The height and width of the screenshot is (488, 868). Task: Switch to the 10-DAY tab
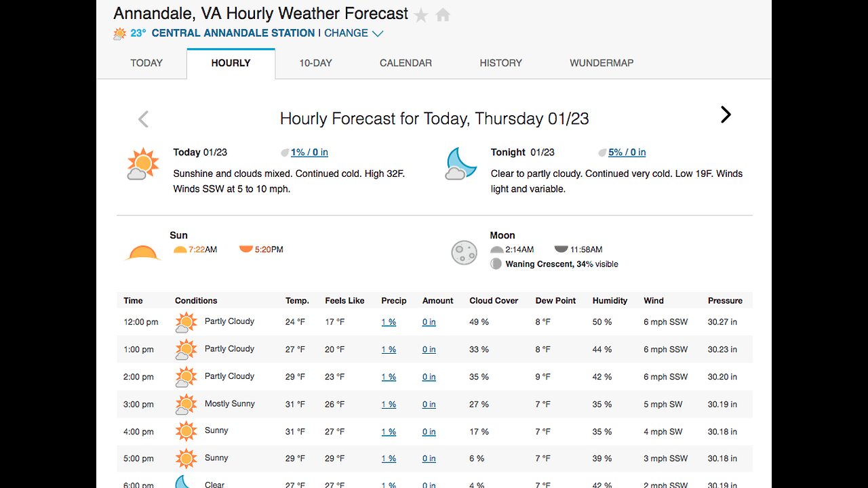pyautogui.click(x=315, y=63)
